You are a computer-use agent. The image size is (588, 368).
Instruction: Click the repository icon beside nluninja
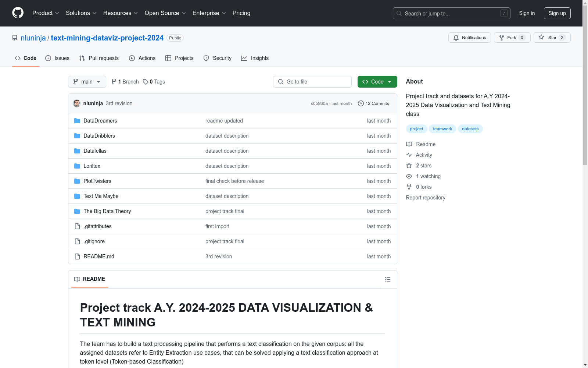(x=15, y=38)
